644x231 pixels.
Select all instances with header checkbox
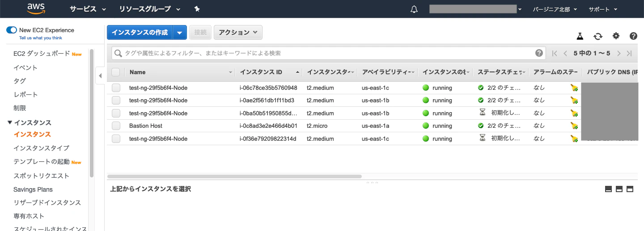[x=116, y=72]
